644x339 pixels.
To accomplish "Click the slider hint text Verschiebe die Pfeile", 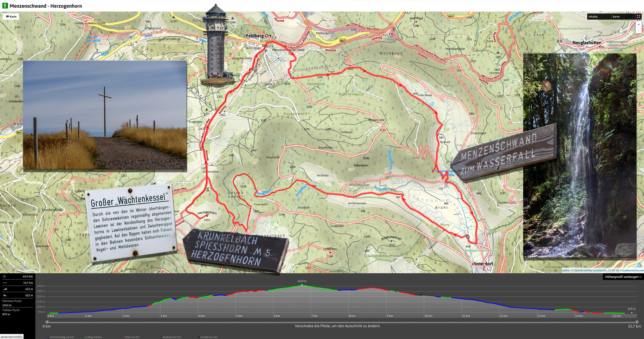I will (337, 326).
